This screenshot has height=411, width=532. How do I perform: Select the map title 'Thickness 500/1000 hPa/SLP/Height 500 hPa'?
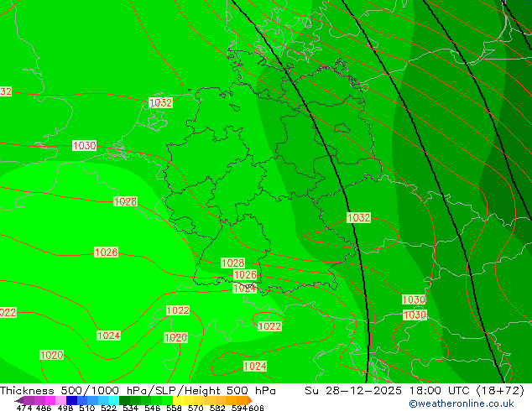[x=138, y=391]
